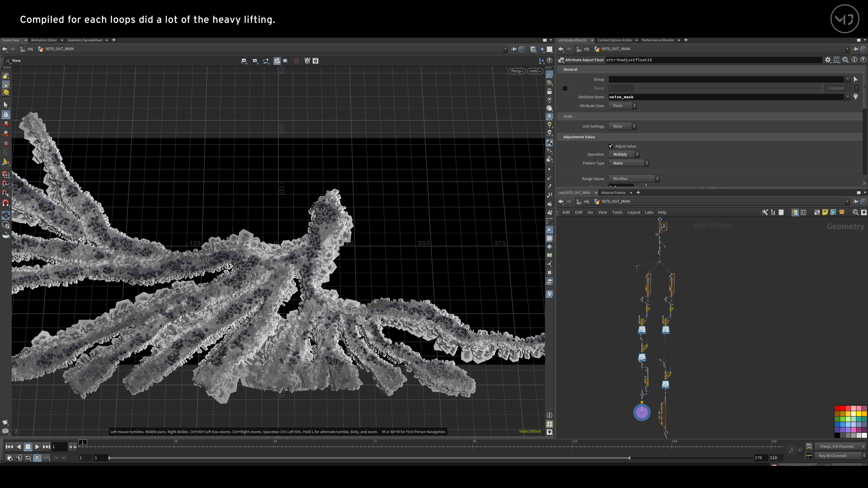The width and height of the screenshot is (868, 488).
Task: Jump to first frame button
Action: [x=9, y=447]
